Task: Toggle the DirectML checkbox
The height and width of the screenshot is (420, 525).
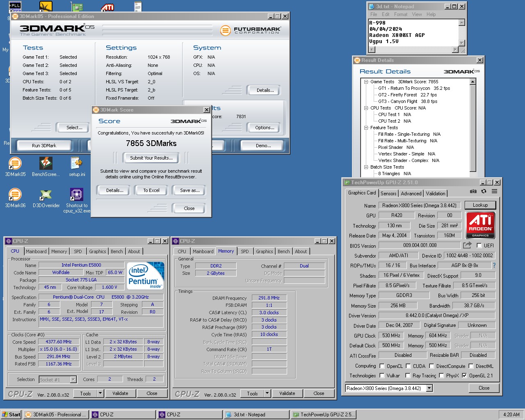Action: [471, 366]
